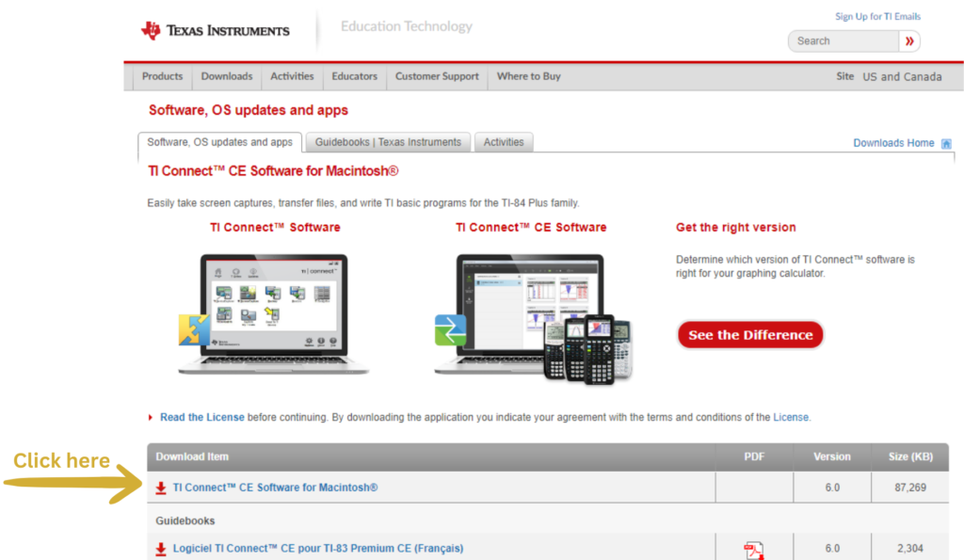Open the Products menu
Image resolution: width=964 pixels, height=560 pixels.
tap(162, 76)
